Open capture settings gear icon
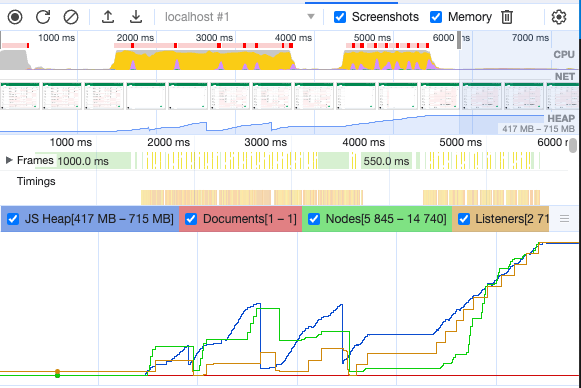 (x=559, y=17)
